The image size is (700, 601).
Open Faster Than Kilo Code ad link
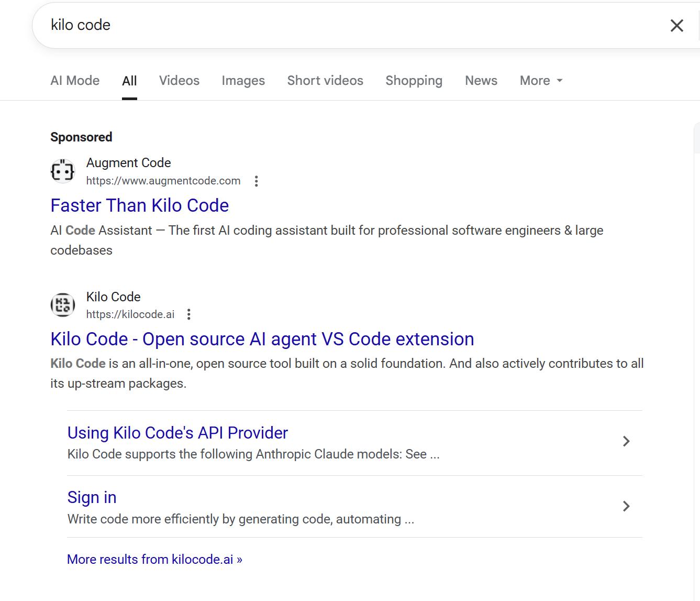pyautogui.click(x=139, y=205)
